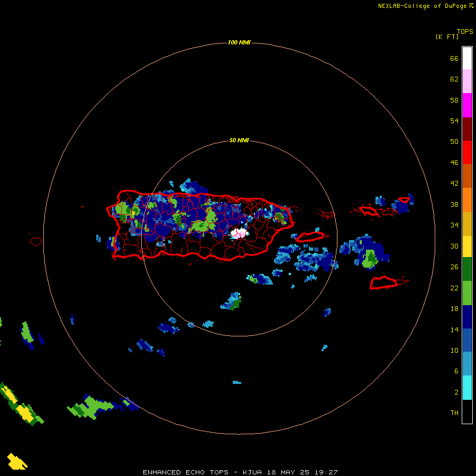Click the yellow swatch at 34 kft
Image resolution: width=476 pixels, height=476 pixels.
pos(467,246)
